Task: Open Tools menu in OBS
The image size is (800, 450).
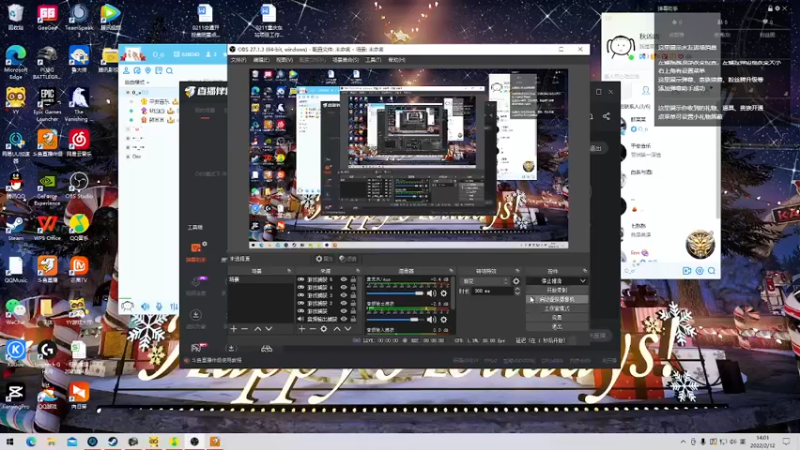Action: pos(373,60)
